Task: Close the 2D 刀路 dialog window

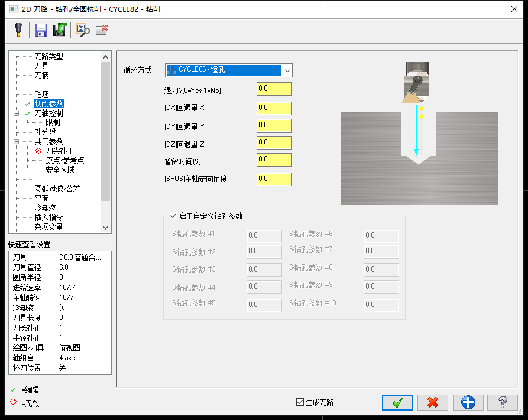Action: click(x=514, y=9)
